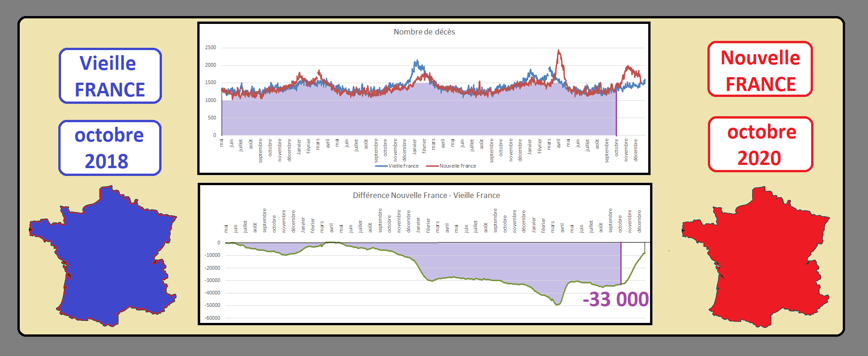The width and height of the screenshot is (868, 356).
Task: Click the 0 label on the difference axis
Action: pyautogui.click(x=218, y=243)
